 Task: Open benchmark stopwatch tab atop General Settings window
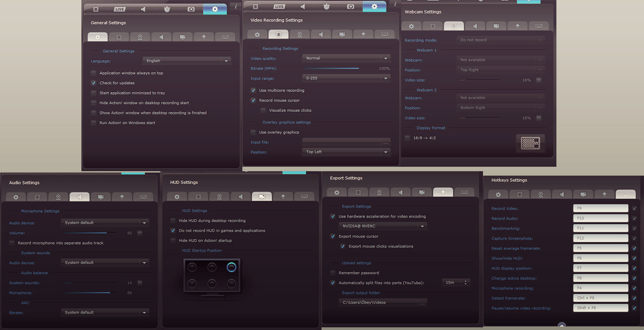click(x=167, y=9)
